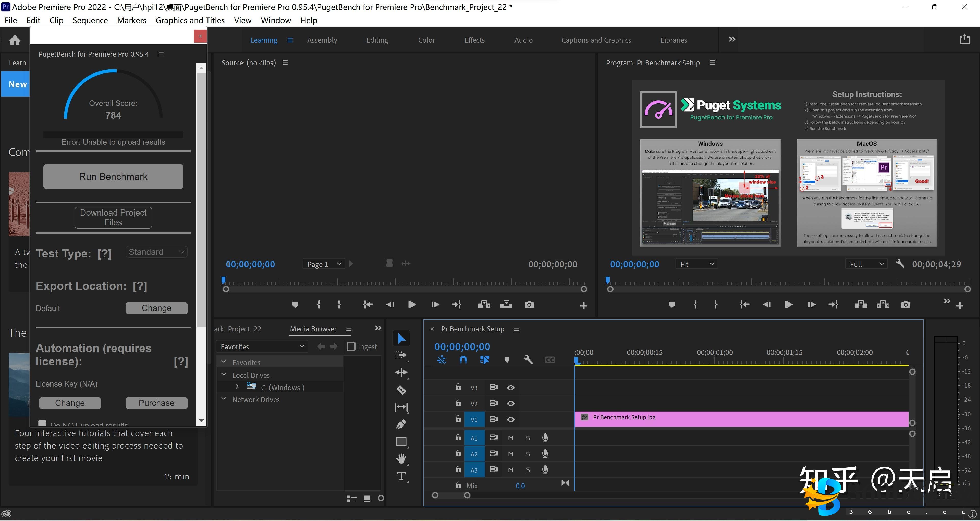Open the Sequence menu
This screenshot has width=980, height=521.
click(x=90, y=20)
